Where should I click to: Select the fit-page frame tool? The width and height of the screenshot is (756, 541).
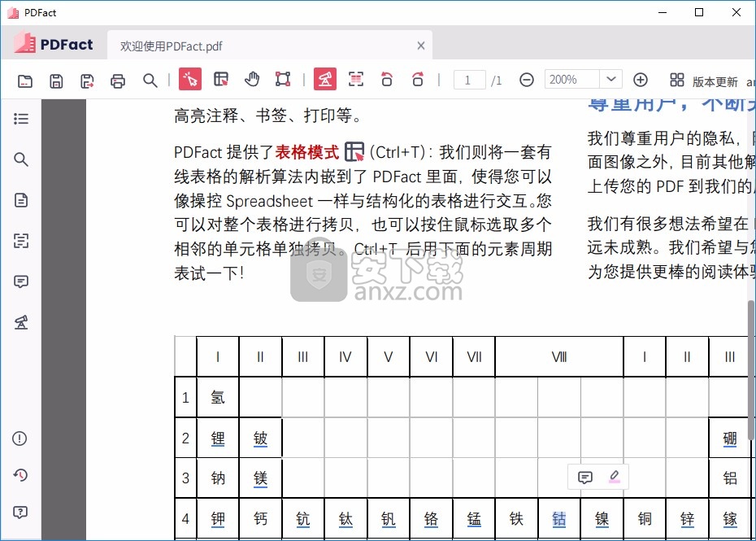(283, 79)
